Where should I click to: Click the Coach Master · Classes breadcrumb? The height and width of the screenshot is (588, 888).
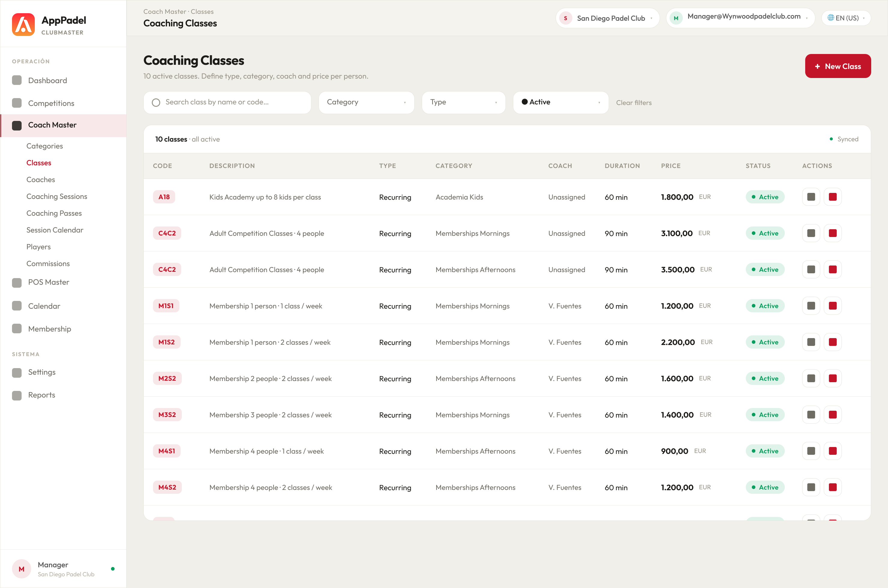(178, 12)
